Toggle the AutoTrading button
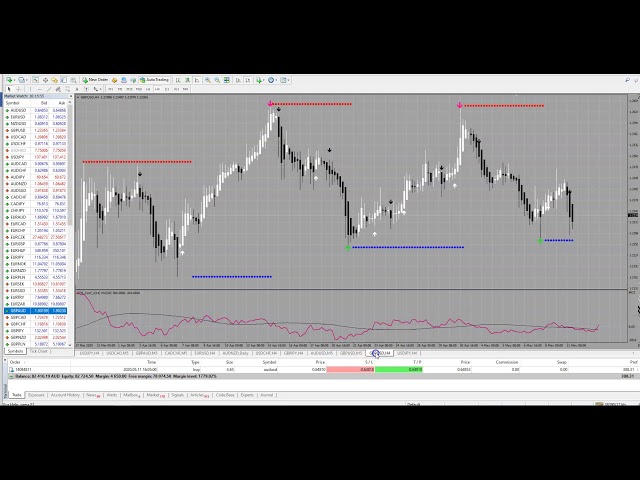Viewport: 640px width, 480px height. pyautogui.click(x=157, y=79)
